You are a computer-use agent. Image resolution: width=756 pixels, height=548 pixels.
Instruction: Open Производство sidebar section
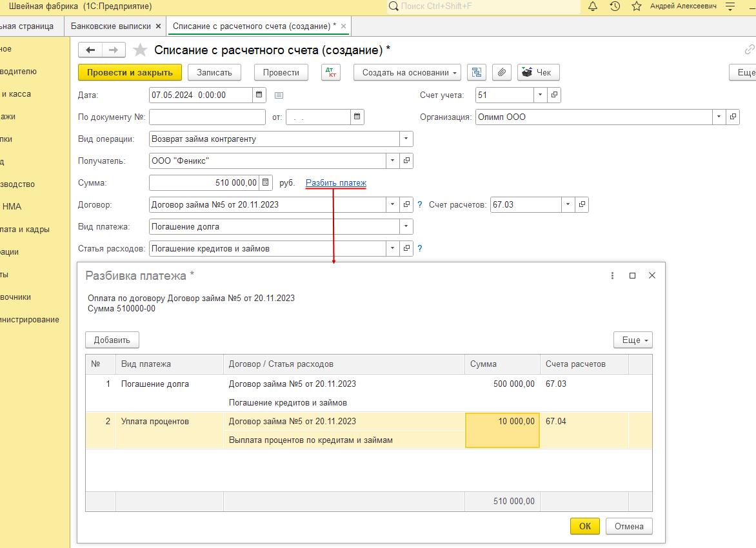(x=17, y=184)
